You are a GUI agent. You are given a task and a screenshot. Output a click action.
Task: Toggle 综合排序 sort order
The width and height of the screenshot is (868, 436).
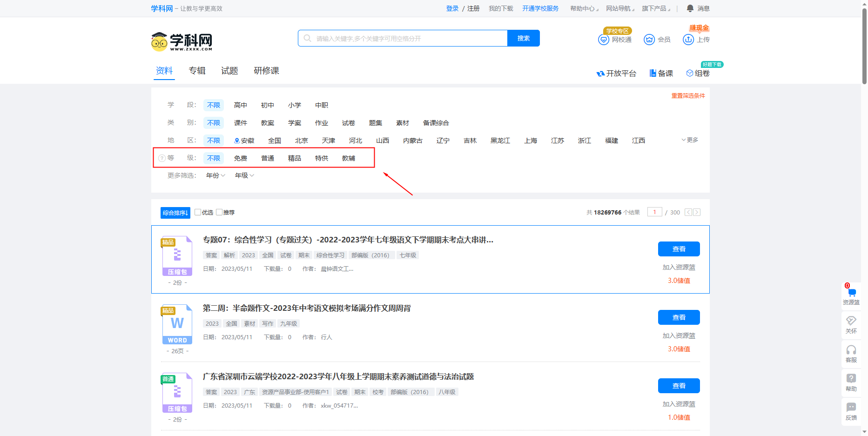point(175,213)
